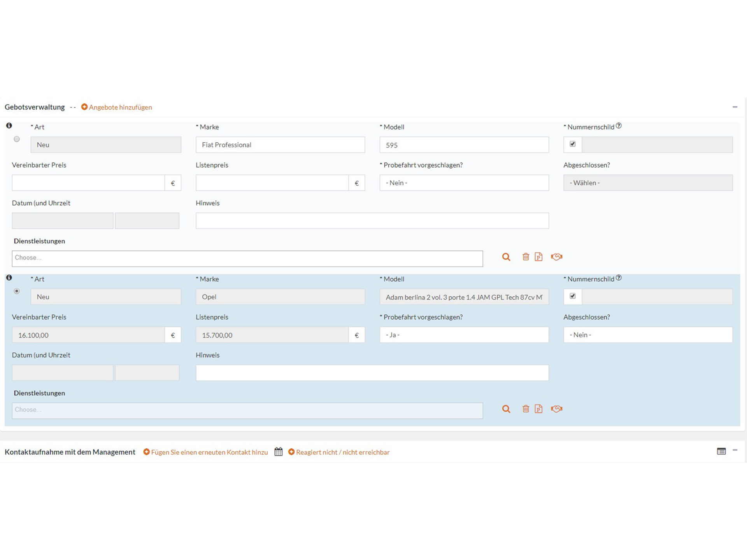Open calendar icon in Kontaktaufnahme section
This screenshot has height=560, width=747.
pyautogui.click(x=279, y=451)
